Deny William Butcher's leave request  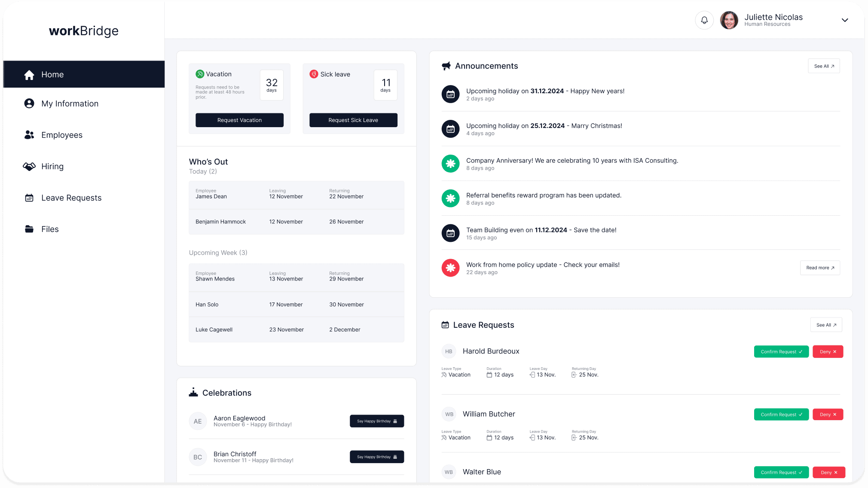[x=827, y=415]
